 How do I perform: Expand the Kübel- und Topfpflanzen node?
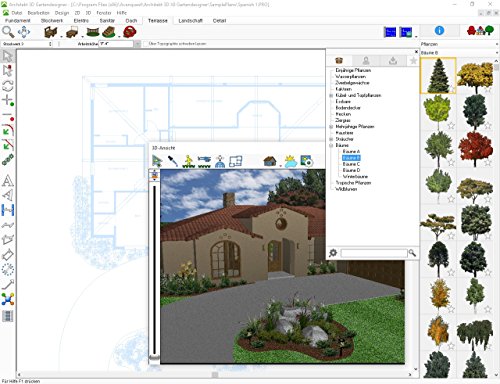click(x=331, y=95)
